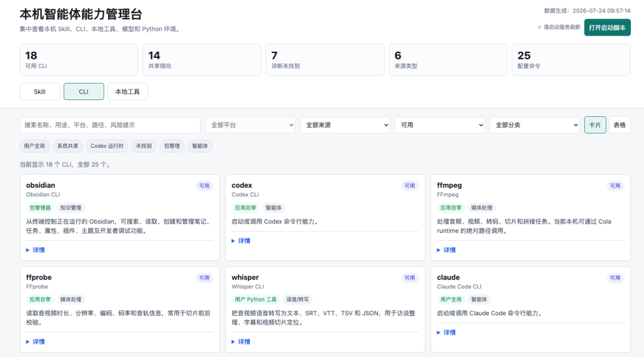The image size is (644, 357).
Task: Click the search field 搜索名称、用途、平台
Action: coord(110,125)
